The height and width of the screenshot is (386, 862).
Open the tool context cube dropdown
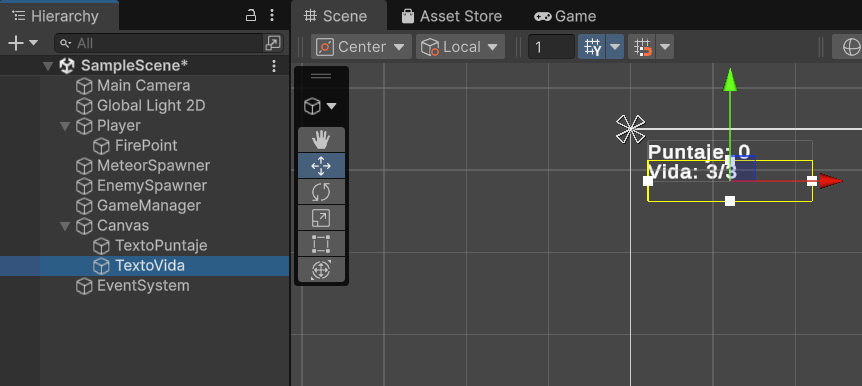pyautogui.click(x=321, y=106)
